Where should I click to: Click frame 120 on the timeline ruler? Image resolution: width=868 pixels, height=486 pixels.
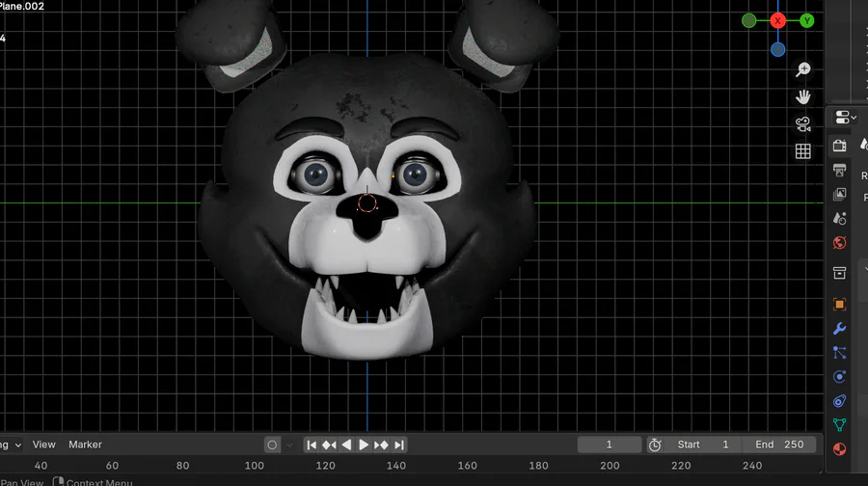pos(326,466)
